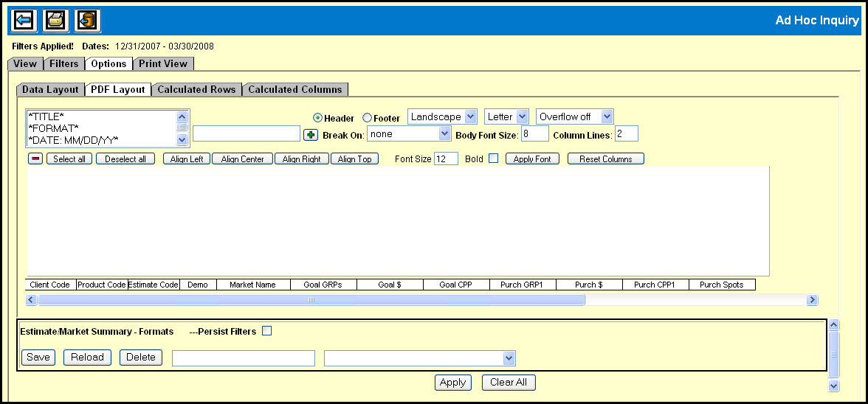Image resolution: width=868 pixels, height=404 pixels.
Task: Switch to the Print View tab
Action: coord(162,63)
